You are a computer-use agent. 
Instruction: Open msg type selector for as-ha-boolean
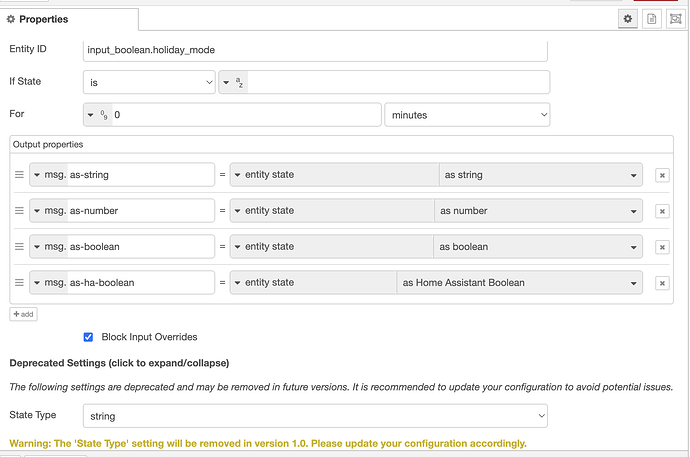[49, 283]
